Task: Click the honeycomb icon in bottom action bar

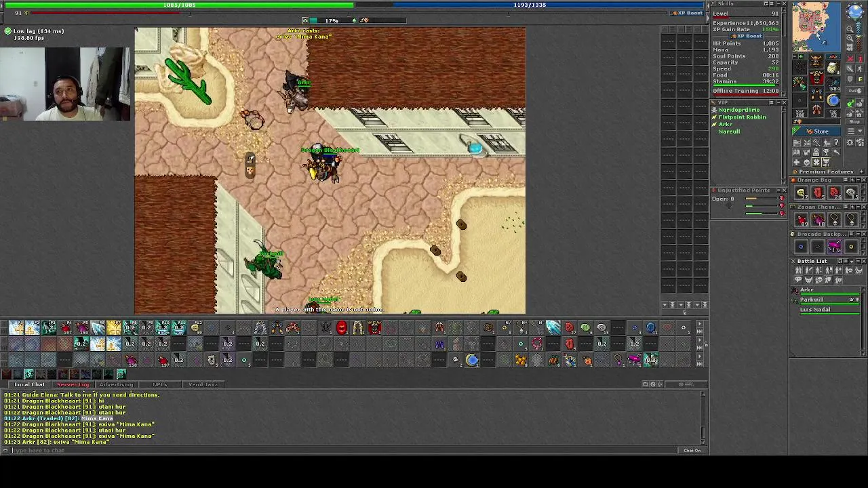Action: pyautogui.click(x=521, y=360)
